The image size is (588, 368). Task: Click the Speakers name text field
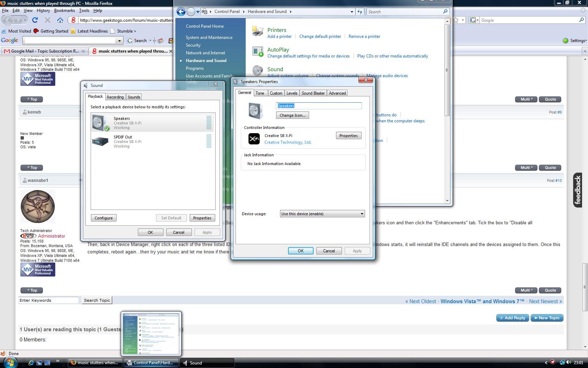[x=319, y=106]
